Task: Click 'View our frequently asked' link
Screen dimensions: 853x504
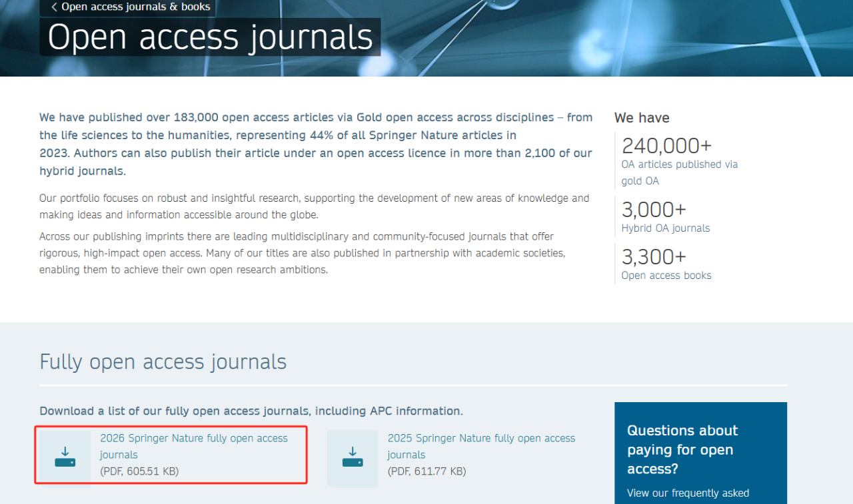Action: tap(688, 493)
